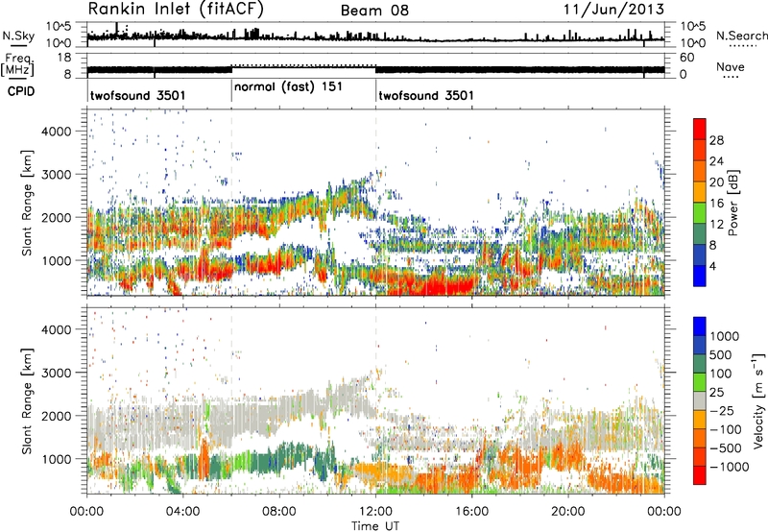This screenshot has height=532, width=768.
Task: Click the 'Beam 08' label
Action: tap(374, 11)
